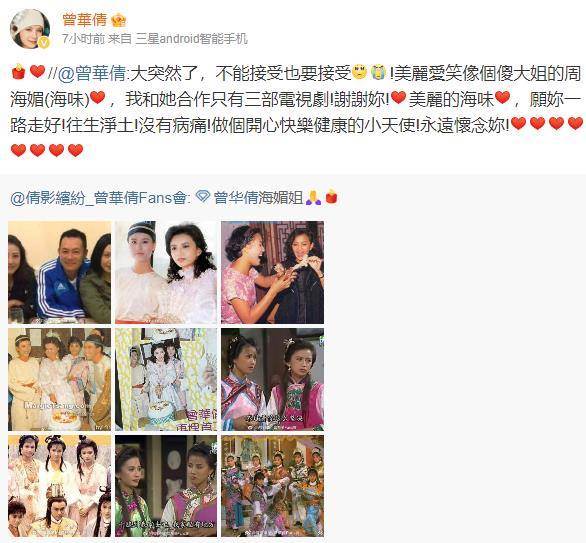
Task: Open 三星android智能手机 source link
Action: 191,39
